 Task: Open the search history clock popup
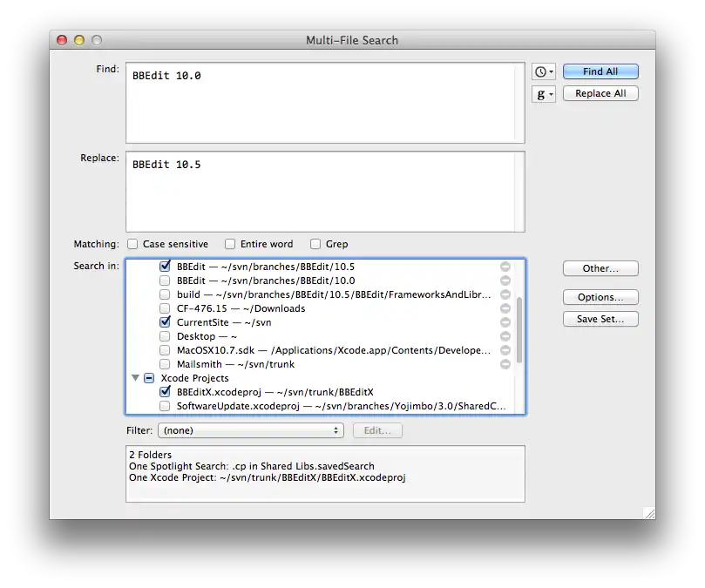(x=543, y=72)
